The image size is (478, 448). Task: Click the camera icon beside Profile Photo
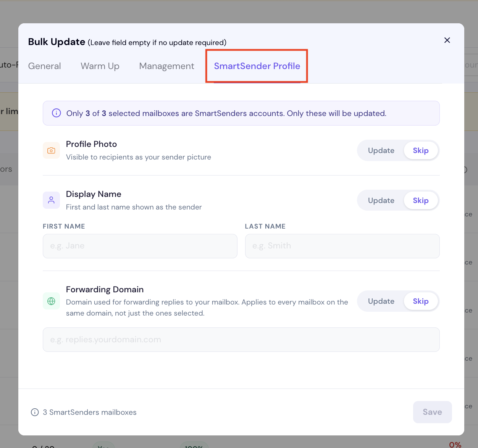click(51, 150)
